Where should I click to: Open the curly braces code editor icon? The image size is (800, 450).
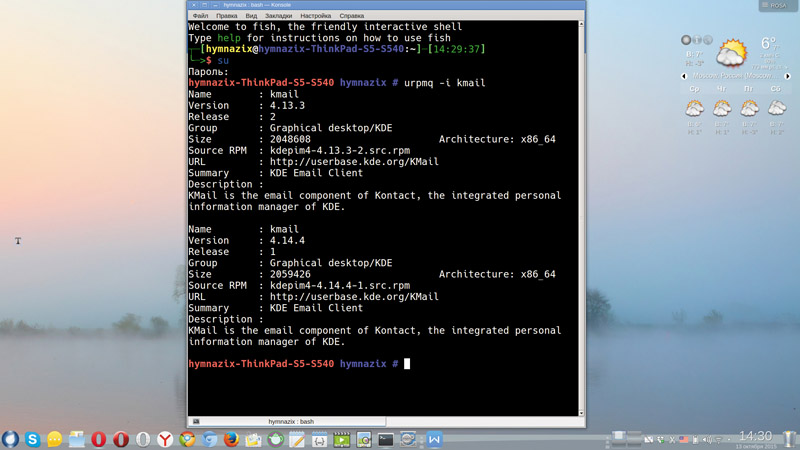point(319,439)
